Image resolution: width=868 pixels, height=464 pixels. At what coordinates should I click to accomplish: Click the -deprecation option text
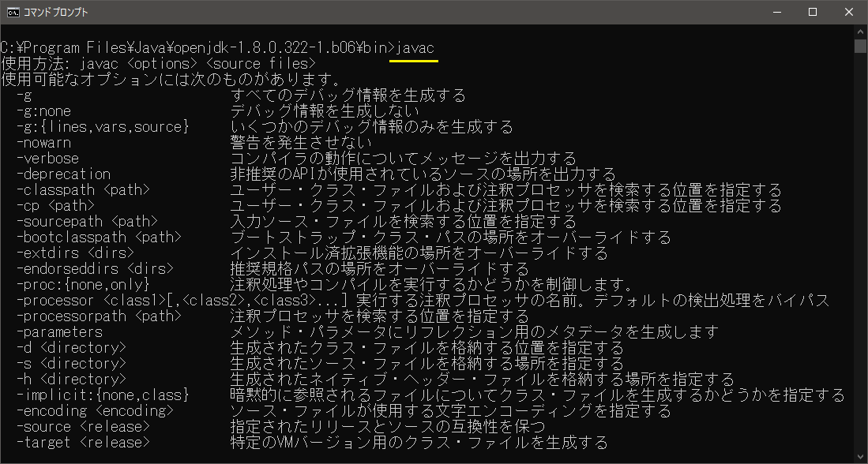click(x=63, y=174)
